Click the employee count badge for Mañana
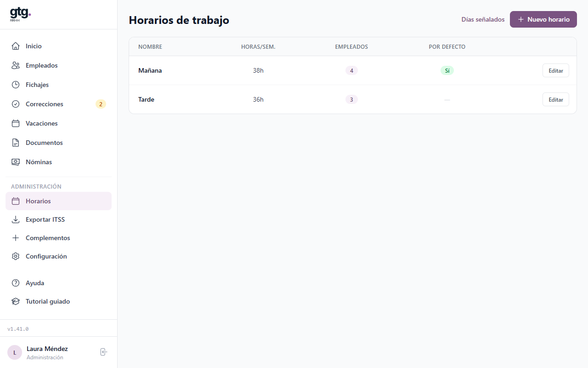 [x=351, y=70]
